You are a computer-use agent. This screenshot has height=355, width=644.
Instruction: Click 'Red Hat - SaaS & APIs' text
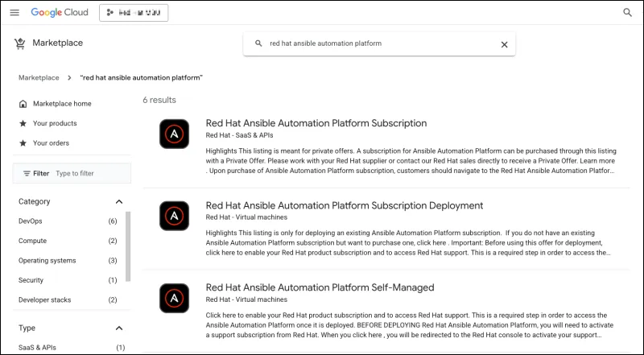tap(239, 135)
